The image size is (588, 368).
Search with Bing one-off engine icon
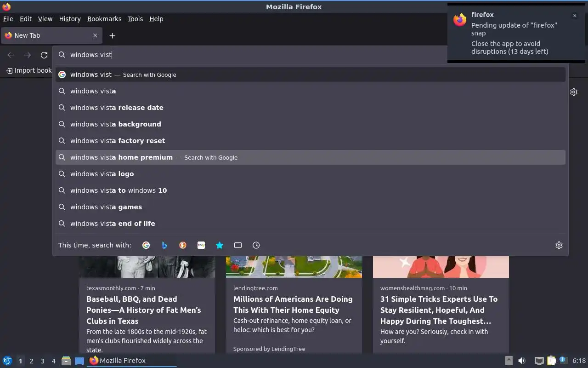164,245
